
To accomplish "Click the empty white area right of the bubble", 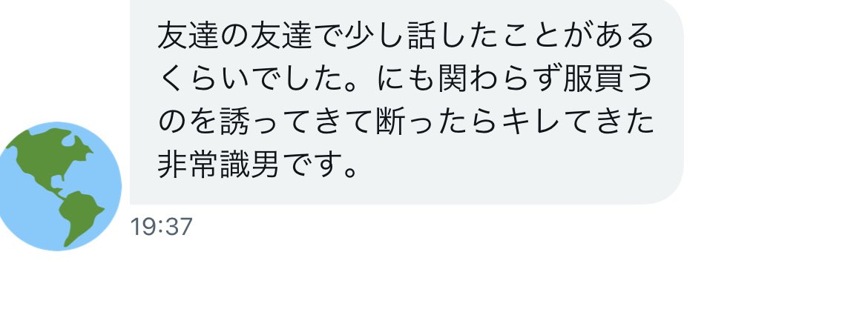I will 775,102.
